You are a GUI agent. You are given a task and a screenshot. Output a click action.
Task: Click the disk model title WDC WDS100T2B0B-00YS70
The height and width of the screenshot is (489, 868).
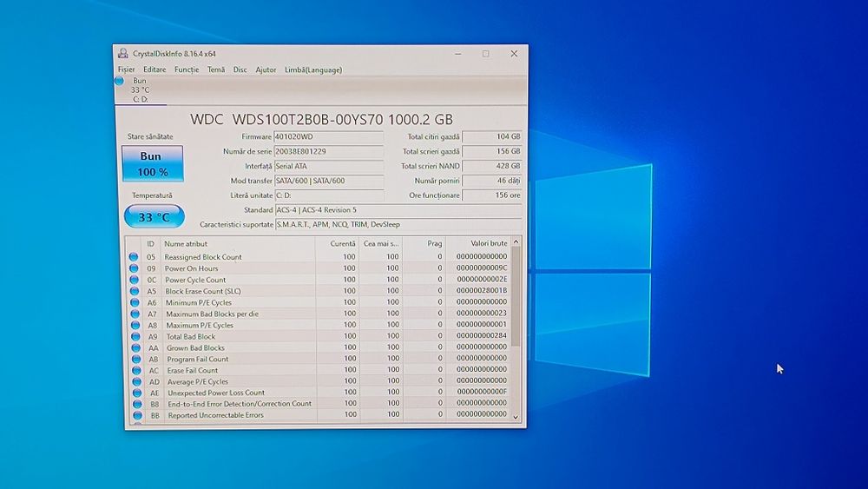click(321, 119)
